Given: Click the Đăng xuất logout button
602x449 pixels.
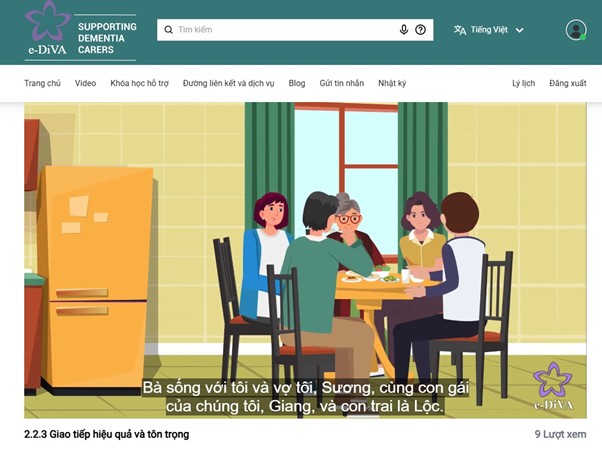Looking at the screenshot, I should [567, 83].
